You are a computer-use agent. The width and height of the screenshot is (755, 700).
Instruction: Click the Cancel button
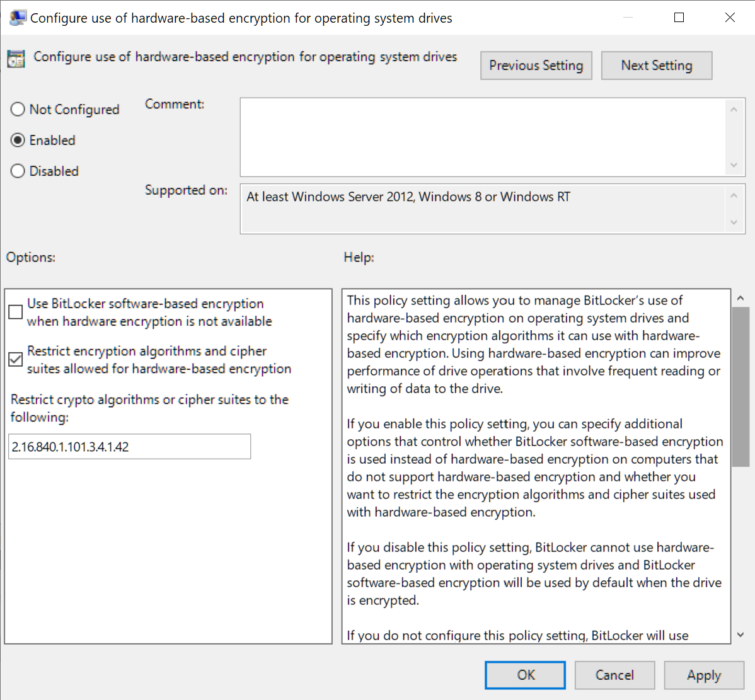tap(614, 675)
